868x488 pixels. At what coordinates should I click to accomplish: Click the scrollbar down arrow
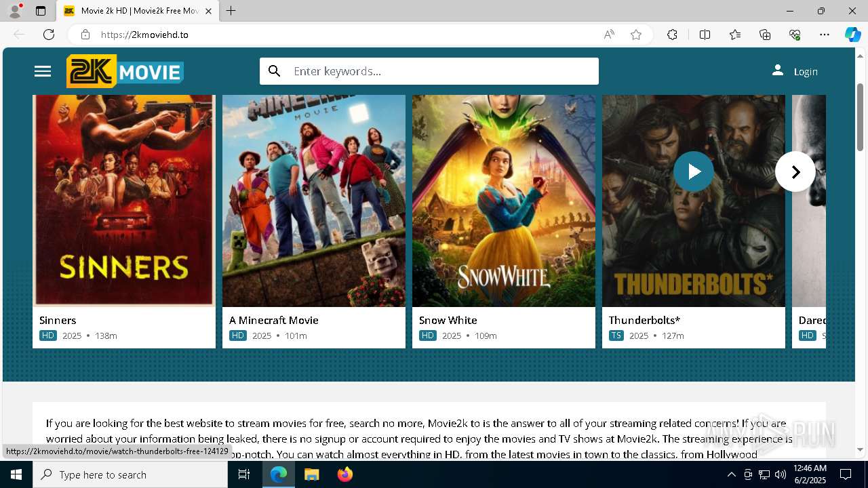(861, 449)
